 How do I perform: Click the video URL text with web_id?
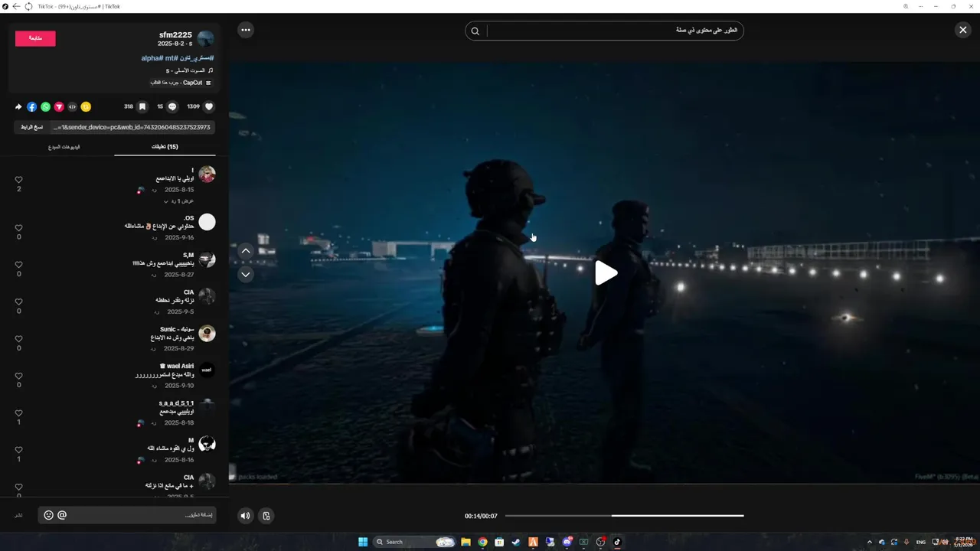tap(132, 127)
